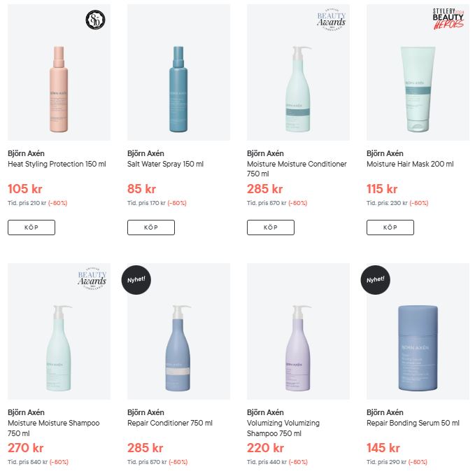Open the pink Heat Styling Protection bottle image

click(59, 89)
